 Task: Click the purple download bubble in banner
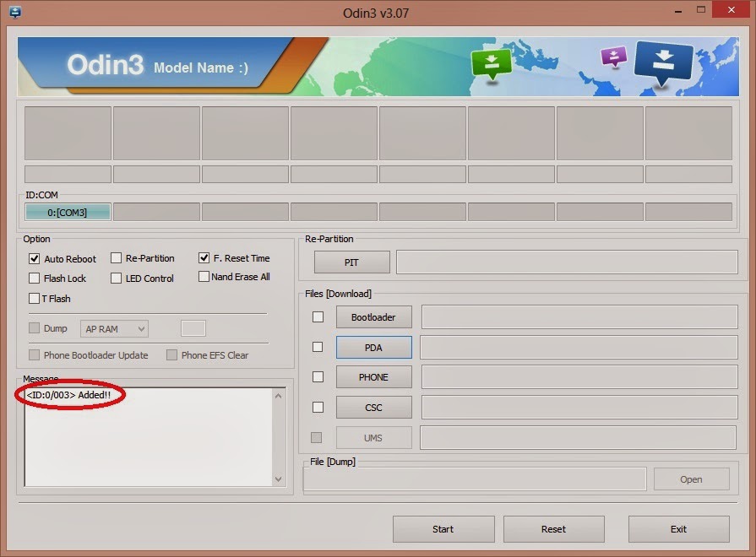[614, 57]
